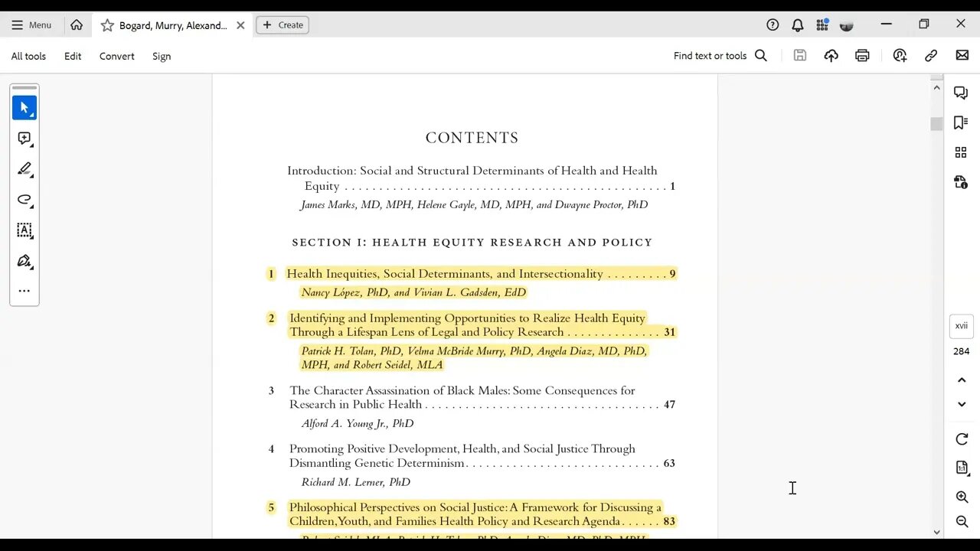The width and height of the screenshot is (980, 551).
Task: Choose the Select arrow tool
Action: coord(24,108)
